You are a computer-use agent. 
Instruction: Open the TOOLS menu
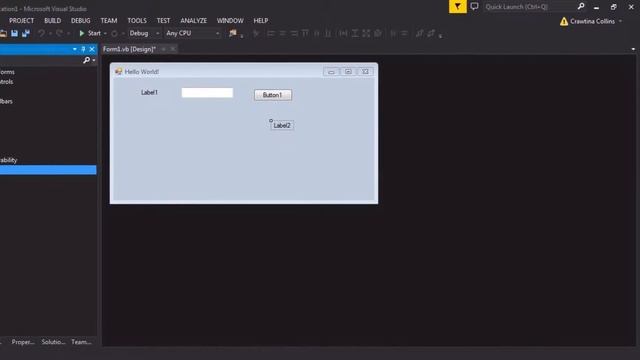[137, 20]
